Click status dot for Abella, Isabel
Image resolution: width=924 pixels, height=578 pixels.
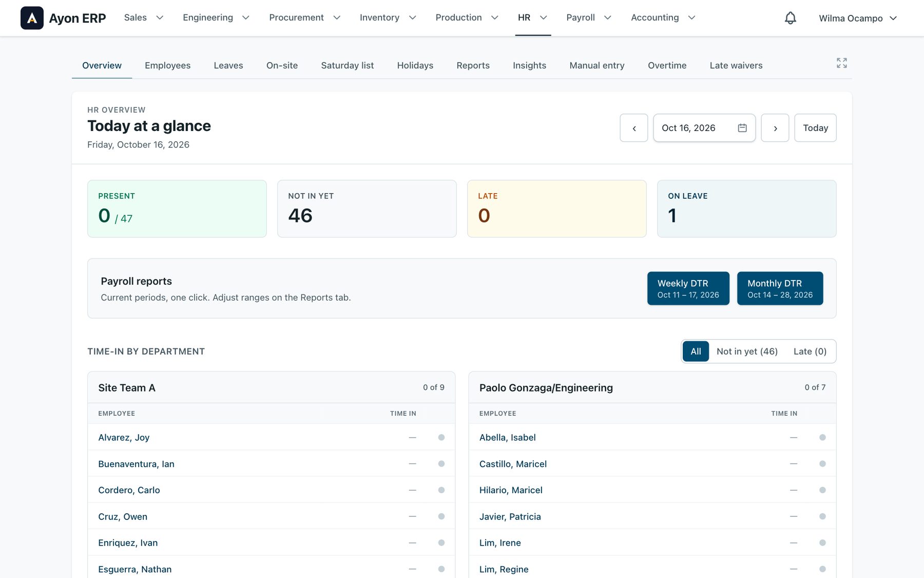click(822, 437)
